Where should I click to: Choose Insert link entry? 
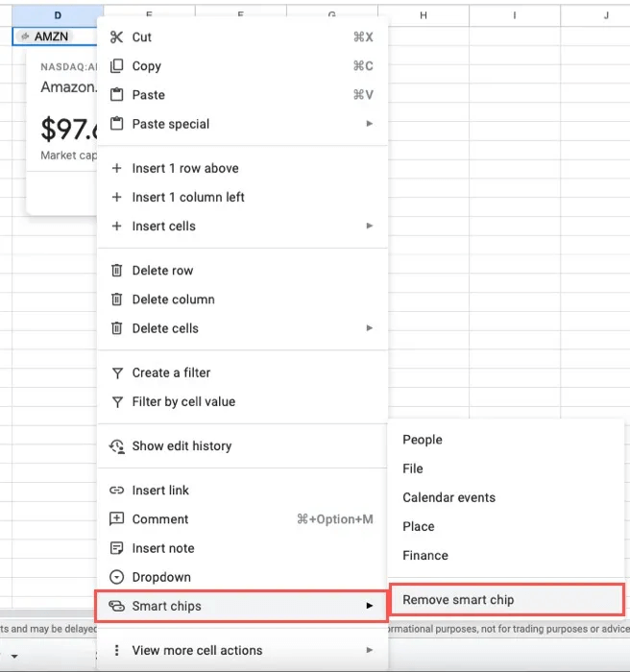(242, 491)
